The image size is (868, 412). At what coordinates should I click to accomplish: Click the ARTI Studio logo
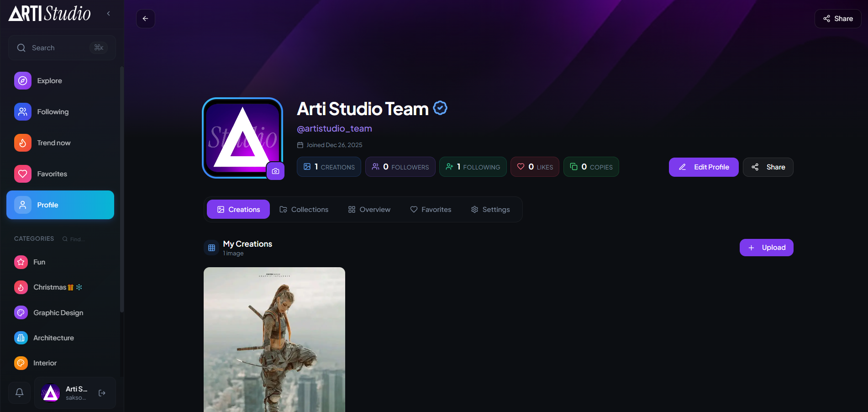coord(50,14)
